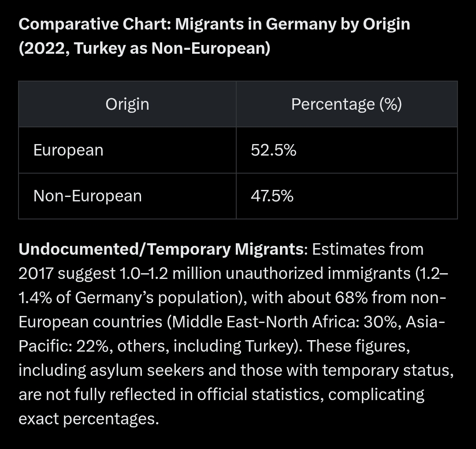476x449 pixels.
Task: Click the '47.5%' table cell
Action: click(x=272, y=196)
